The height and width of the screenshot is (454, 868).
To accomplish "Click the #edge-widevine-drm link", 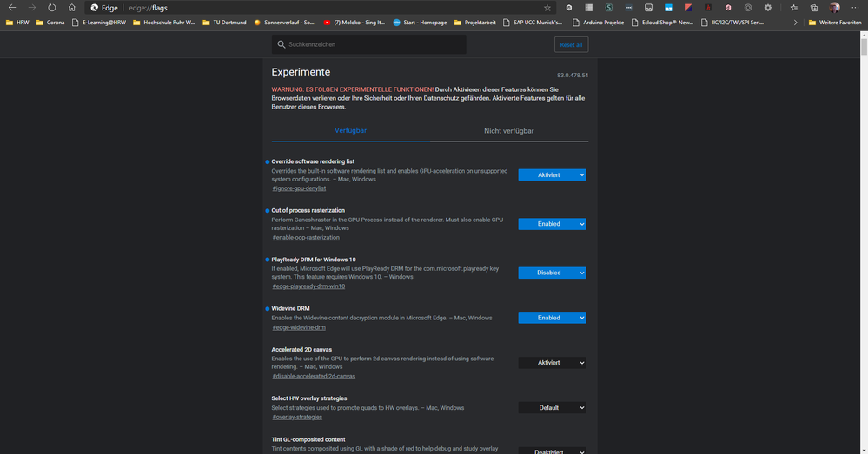I will click(x=299, y=327).
